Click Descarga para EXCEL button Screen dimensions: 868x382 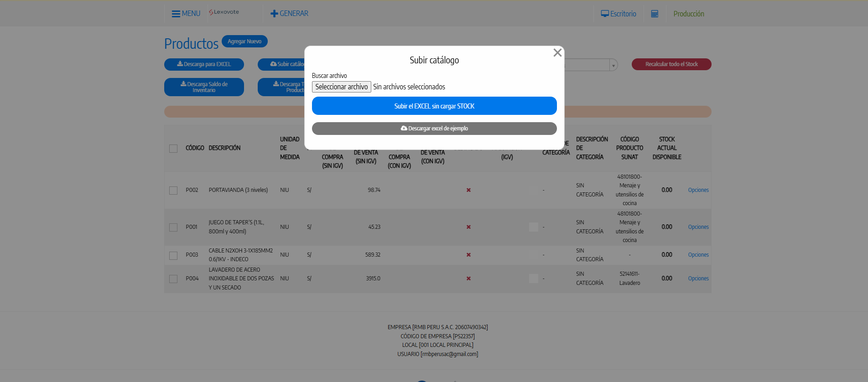coord(204,64)
